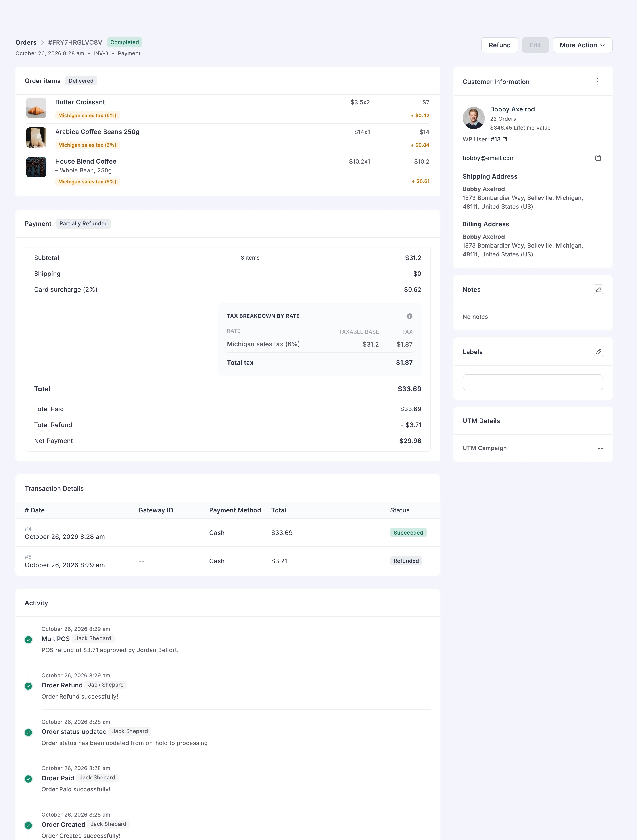
Task: Click the Net Payment $29.98 value
Action: pos(410,441)
